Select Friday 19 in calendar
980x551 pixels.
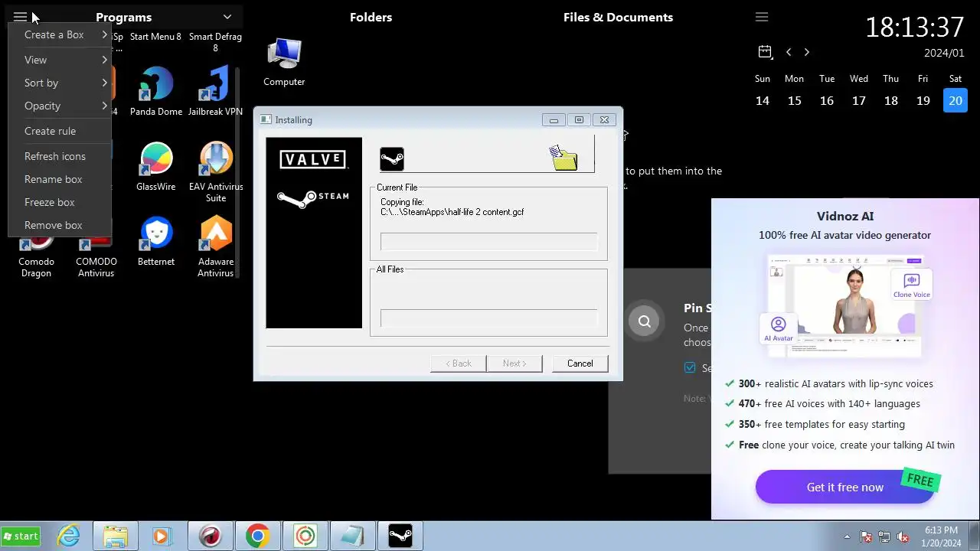pyautogui.click(x=923, y=100)
